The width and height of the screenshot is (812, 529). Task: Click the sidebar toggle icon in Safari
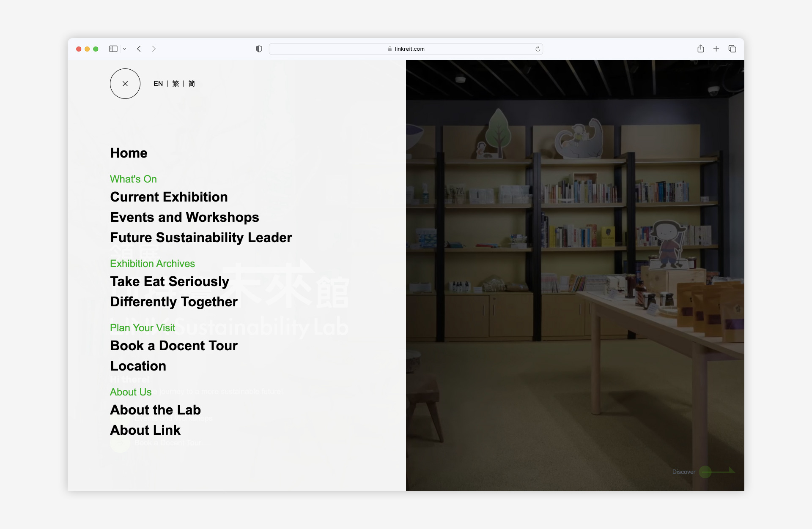point(114,49)
